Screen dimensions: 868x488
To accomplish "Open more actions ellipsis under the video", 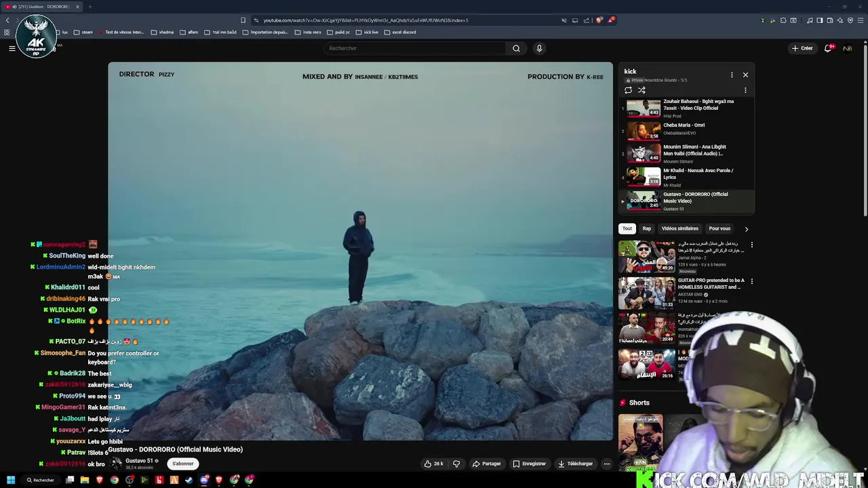I will click(607, 464).
